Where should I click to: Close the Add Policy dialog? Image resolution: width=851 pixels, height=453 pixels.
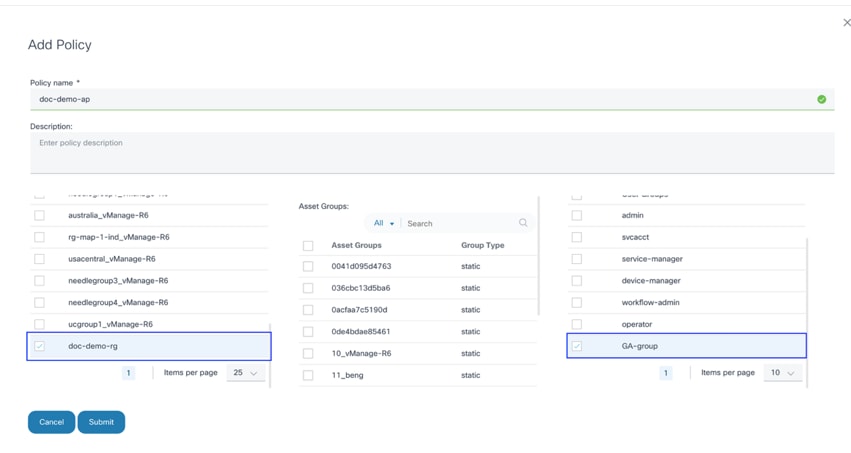846,23
